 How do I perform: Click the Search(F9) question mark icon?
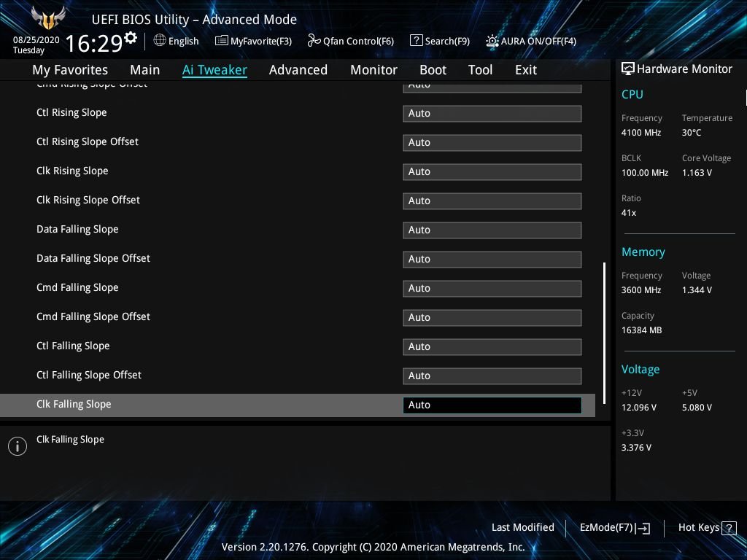tap(416, 41)
